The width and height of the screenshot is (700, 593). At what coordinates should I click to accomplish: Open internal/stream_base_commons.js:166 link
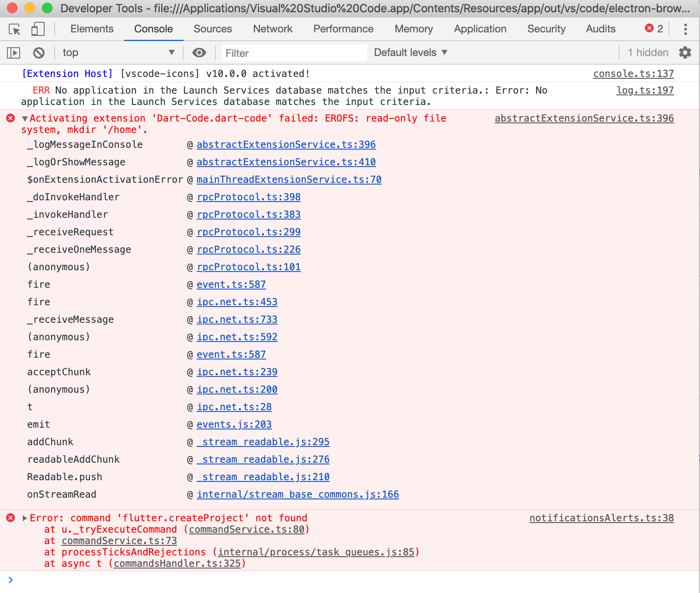click(x=298, y=494)
